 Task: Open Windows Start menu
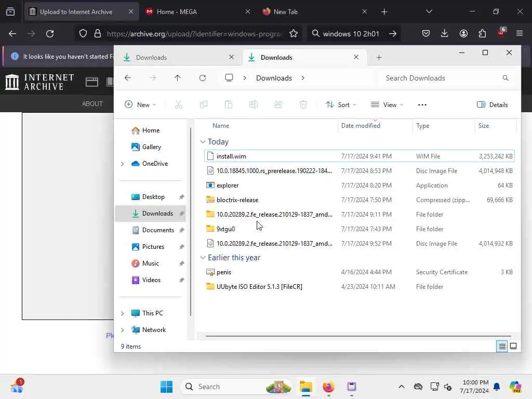click(x=166, y=387)
